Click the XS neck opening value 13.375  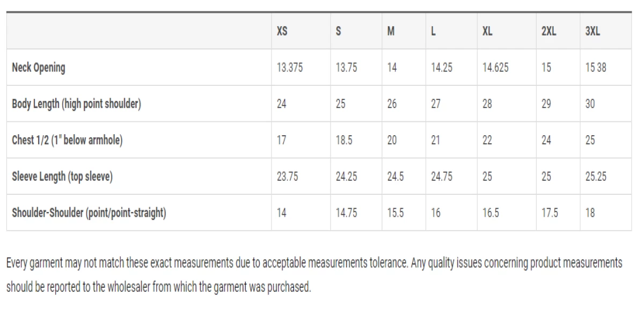click(x=290, y=68)
